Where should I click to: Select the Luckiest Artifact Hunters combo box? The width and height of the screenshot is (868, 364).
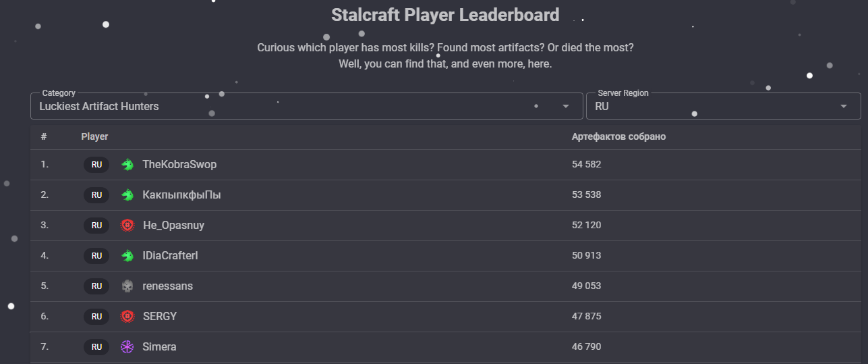pyautogui.click(x=307, y=106)
